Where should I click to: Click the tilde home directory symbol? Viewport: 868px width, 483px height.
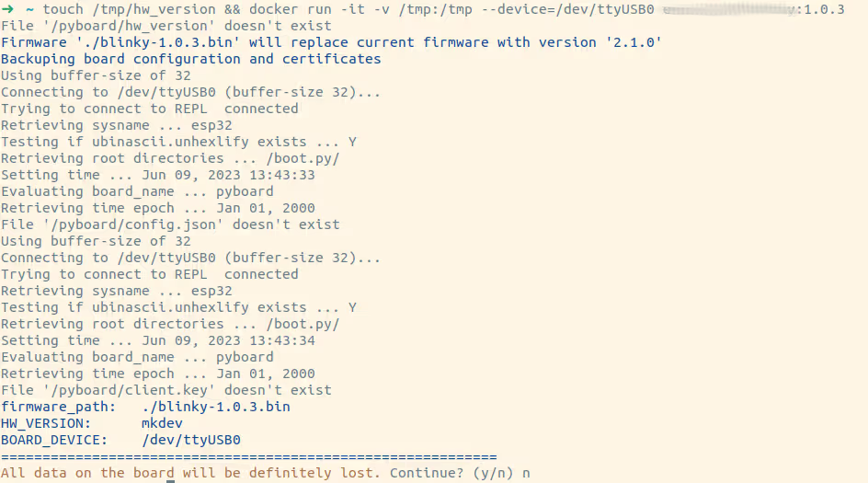pyautogui.click(x=29, y=9)
